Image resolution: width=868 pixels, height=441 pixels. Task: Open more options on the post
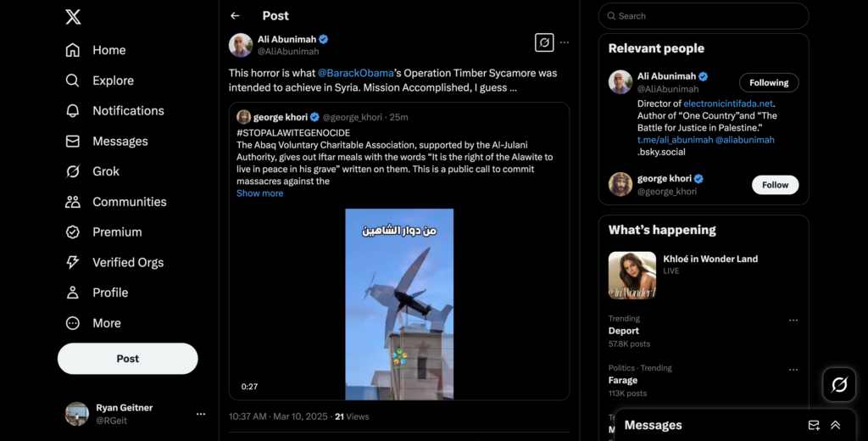(x=565, y=42)
